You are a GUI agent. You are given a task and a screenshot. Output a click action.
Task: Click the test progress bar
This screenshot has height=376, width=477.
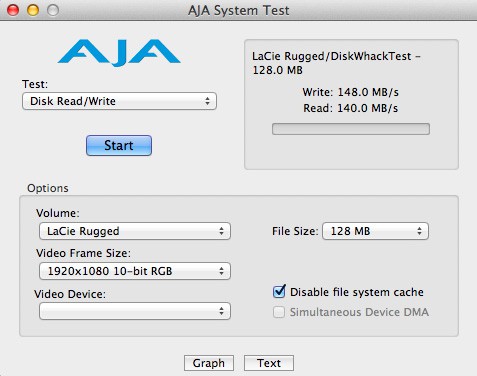(x=351, y=129)
